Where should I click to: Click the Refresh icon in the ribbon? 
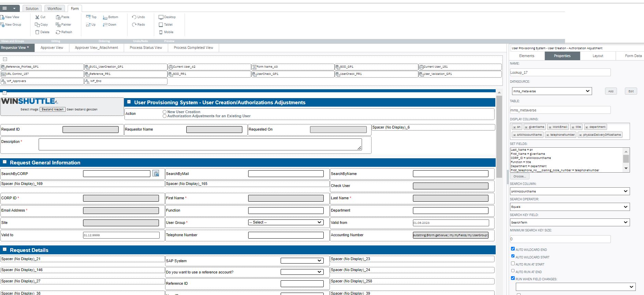[x=58, y=32]
